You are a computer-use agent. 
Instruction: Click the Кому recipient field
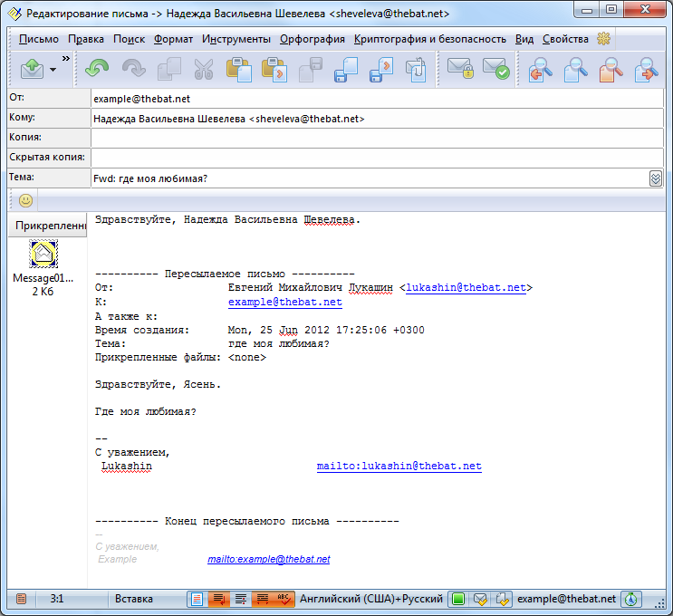pyautogui.click(x=378, y=119)
